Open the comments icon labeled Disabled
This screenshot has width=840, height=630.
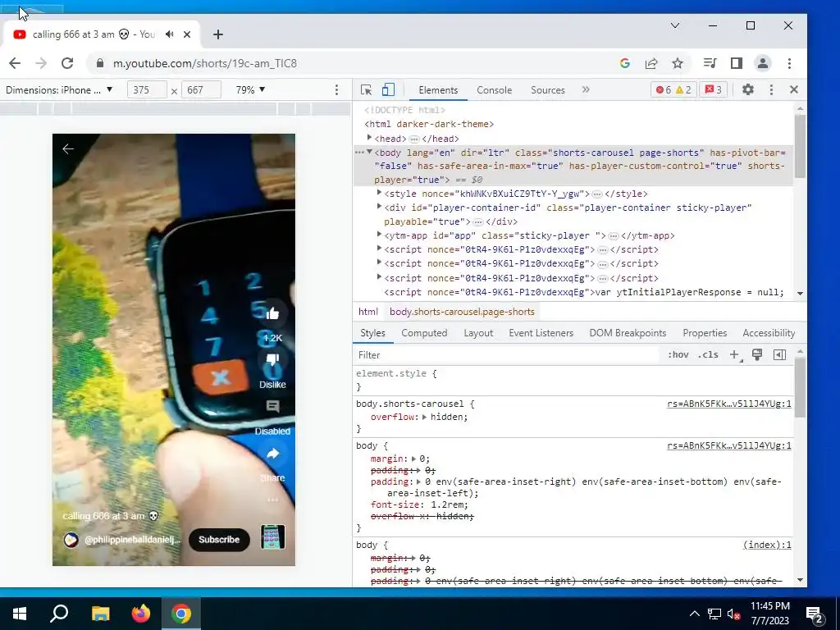(272, 407)
